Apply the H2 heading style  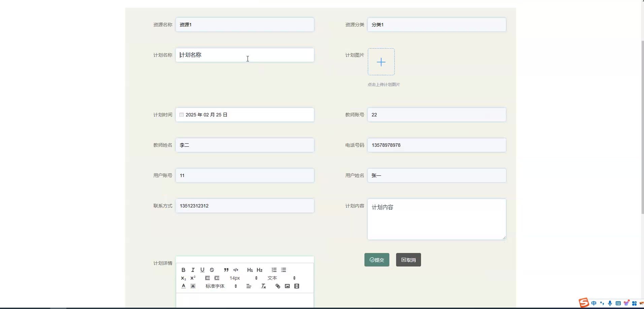[x=259, y=270]
